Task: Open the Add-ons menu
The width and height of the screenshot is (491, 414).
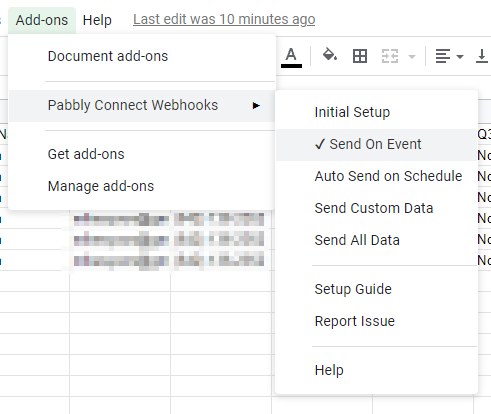Action: [x=42, y=20]
